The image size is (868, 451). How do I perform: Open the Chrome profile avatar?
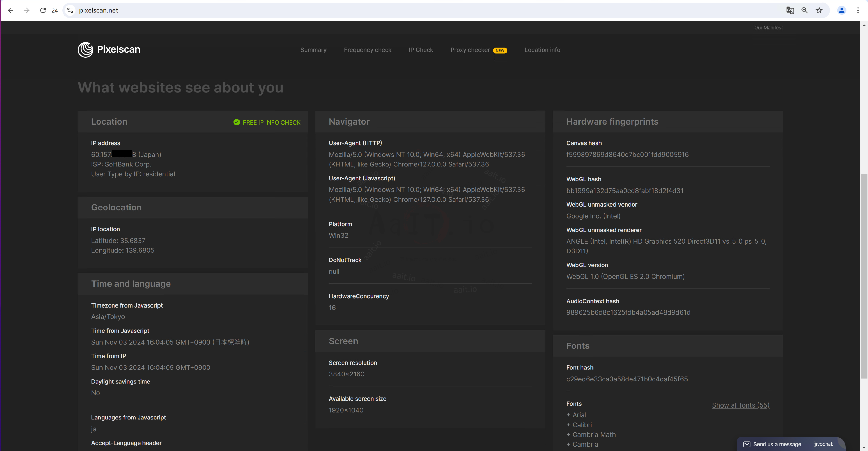841,10
